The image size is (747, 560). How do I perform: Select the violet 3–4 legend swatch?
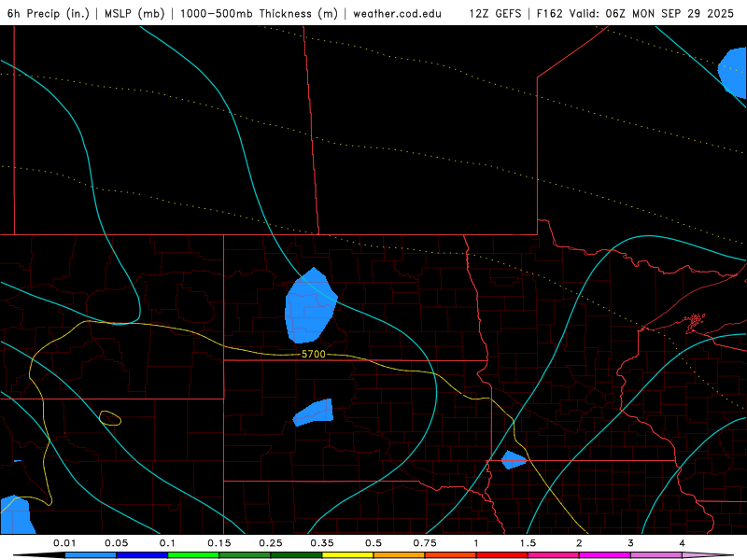tap(656, 555)
